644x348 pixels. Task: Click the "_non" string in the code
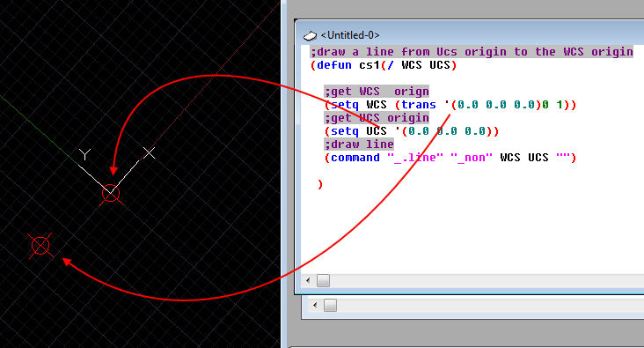click(x=472, y=158)
